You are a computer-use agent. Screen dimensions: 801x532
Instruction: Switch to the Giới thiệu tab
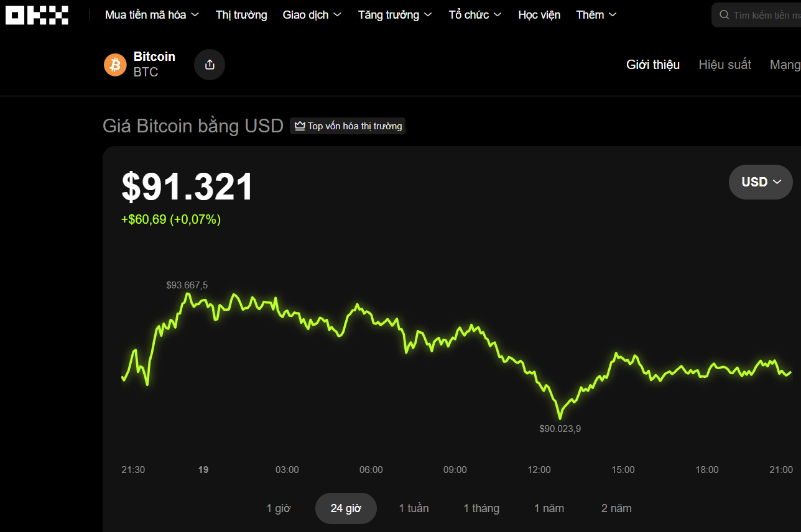pos(653,65)
